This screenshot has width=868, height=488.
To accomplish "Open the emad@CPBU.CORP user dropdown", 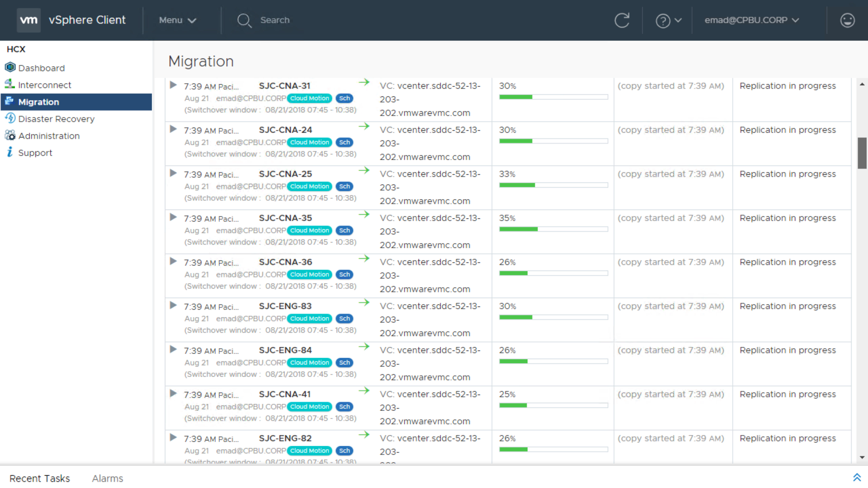I will [x=751, y=20].
